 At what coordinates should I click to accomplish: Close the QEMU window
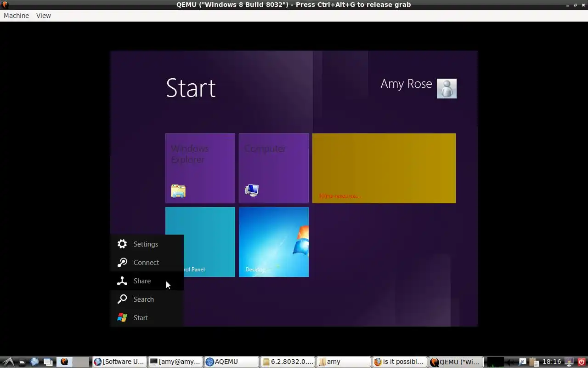pyautogui.click(x=582, y=5)
